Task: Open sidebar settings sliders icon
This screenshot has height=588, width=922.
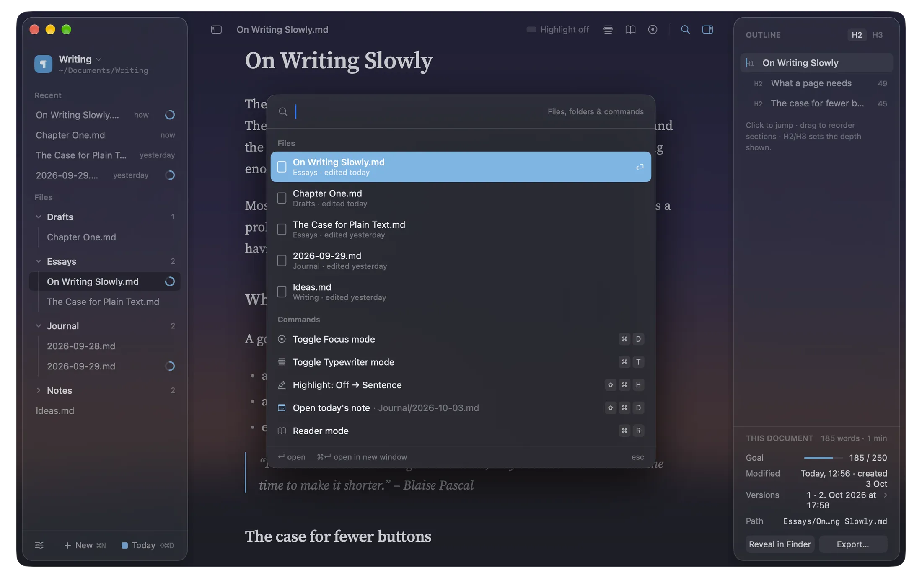Action: tap(39, 545)
